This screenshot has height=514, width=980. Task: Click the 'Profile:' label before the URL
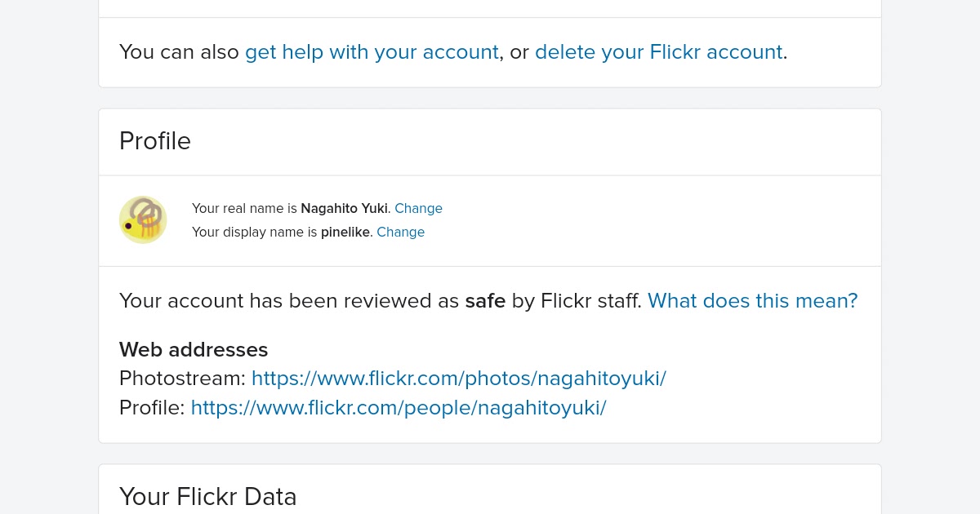pos(152,407)
